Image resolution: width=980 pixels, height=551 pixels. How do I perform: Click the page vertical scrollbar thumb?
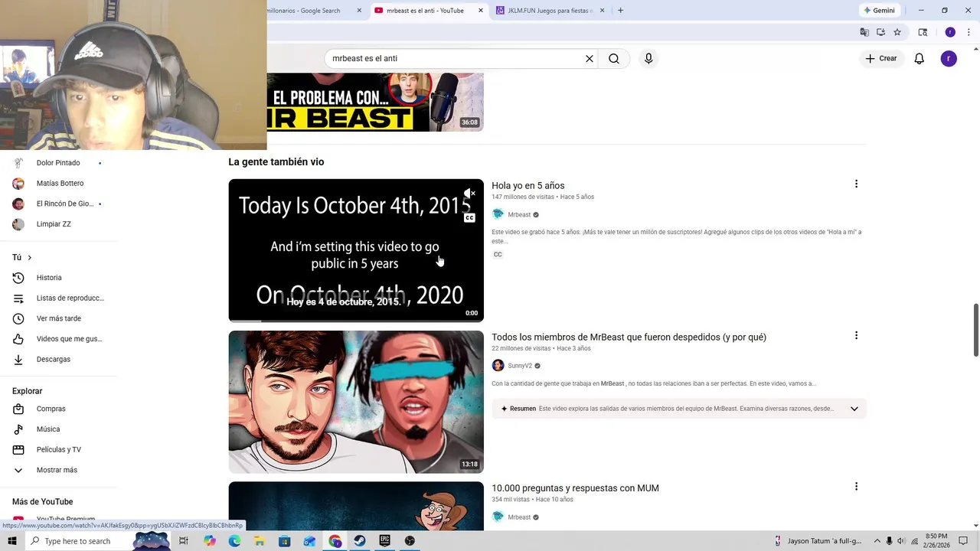point(975,330)
